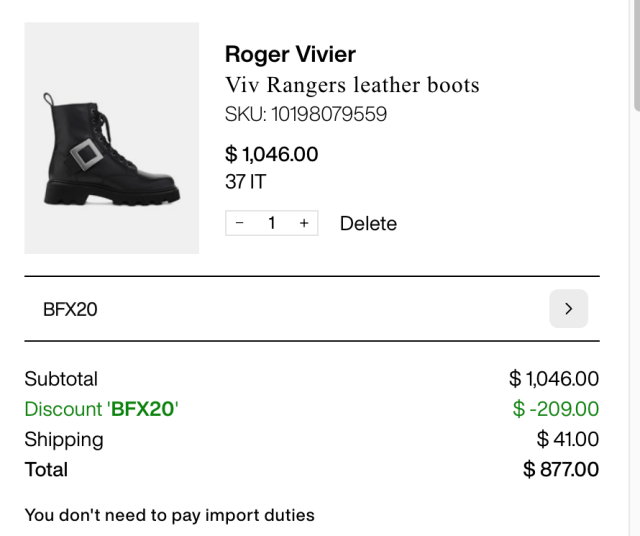Image resolution: width=640 pixels, height=536 pixels.
Task: Click the $41.00 shipping cost
Action: (567, 439)
